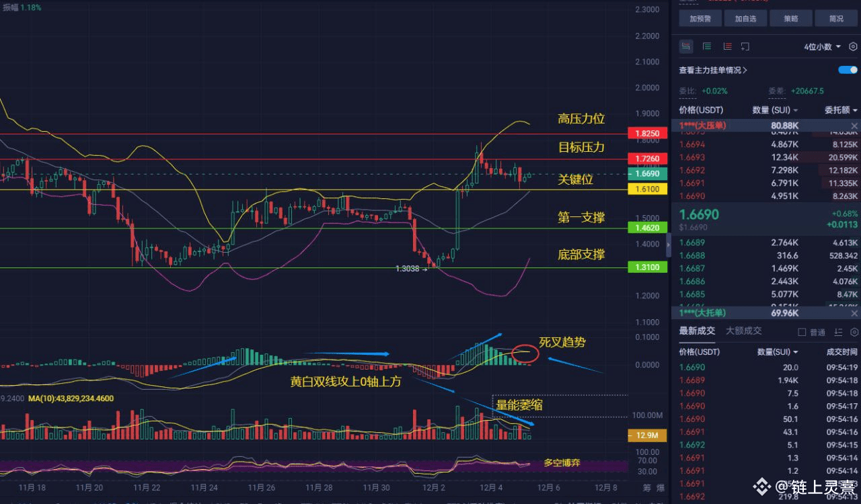Screen dimensions: 861x504
Task: Switch to buy-orders-only order book view icon
Action: point(707,46)
